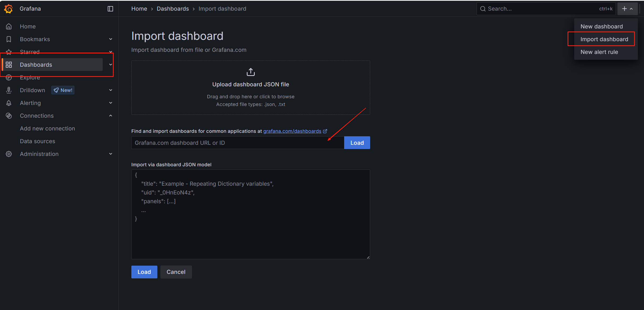Close the new-item menu caret
Viewport: 644px width, 310px height.
click(x=631, y=9)
